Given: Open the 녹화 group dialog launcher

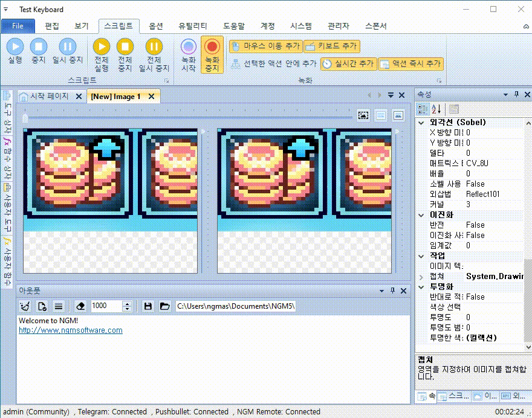Looking at the screenshot, I should click(439, 81).
